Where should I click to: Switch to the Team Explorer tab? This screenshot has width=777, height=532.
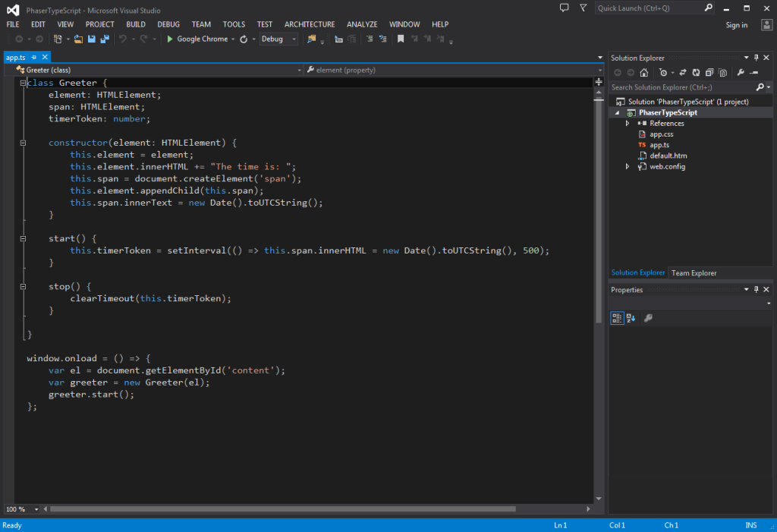(694, 272)
